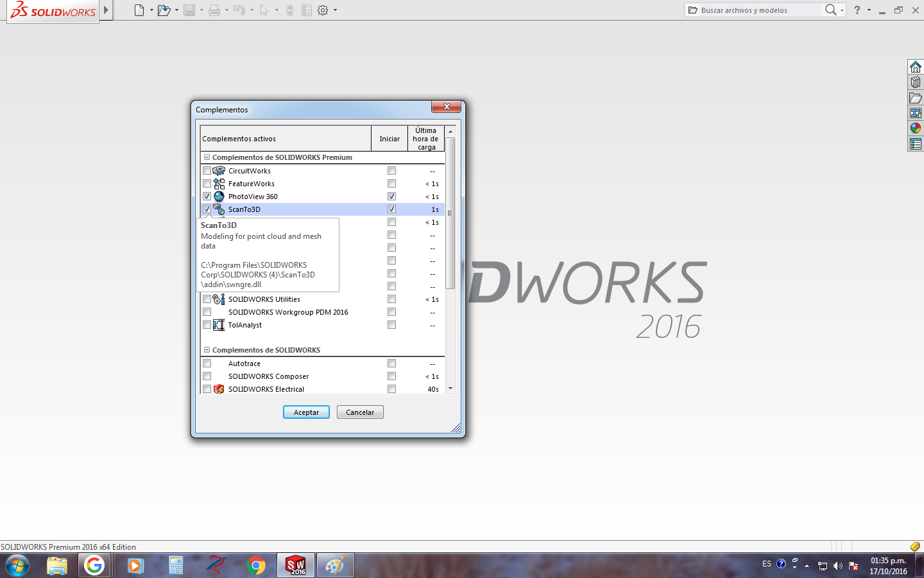Open the File Properties list icon
Screen dimensions: 924x578
307,10
